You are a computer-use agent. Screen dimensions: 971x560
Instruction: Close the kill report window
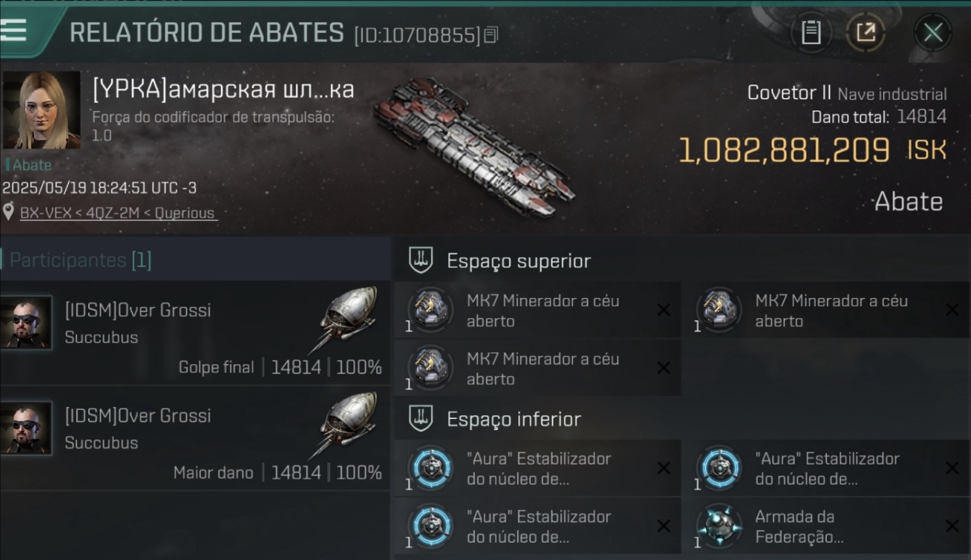[933, 33]
